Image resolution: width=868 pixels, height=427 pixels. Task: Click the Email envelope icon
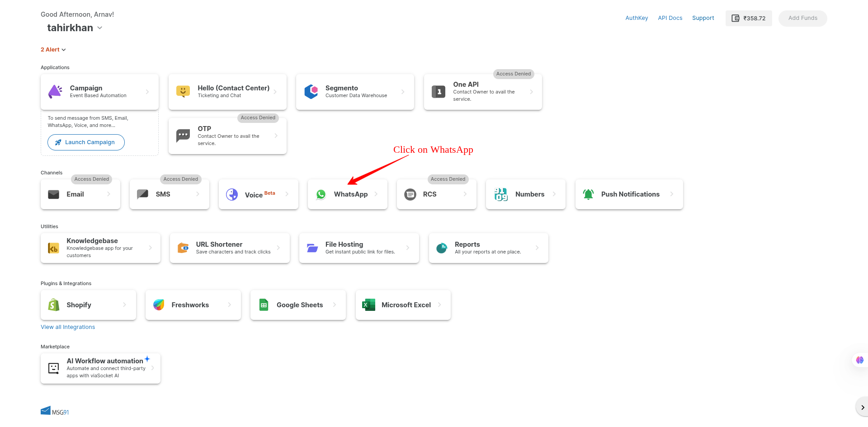[x=54, y=194]
